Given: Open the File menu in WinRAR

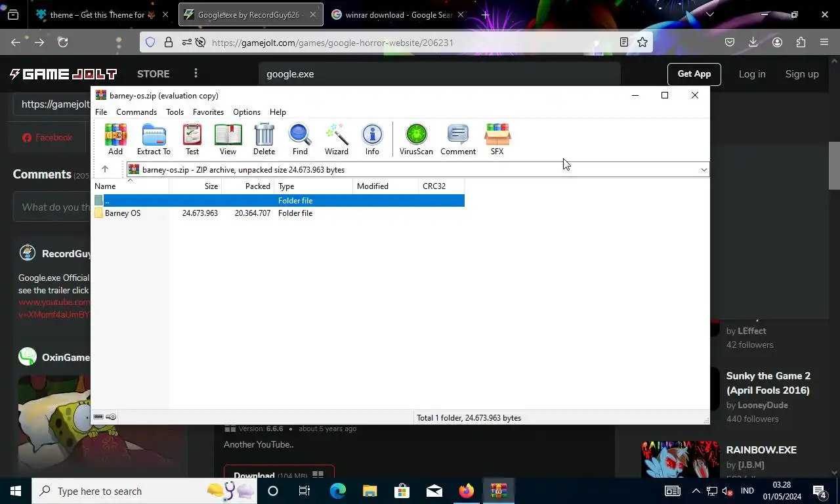Looking at the screenshot, I should (101, 112).
